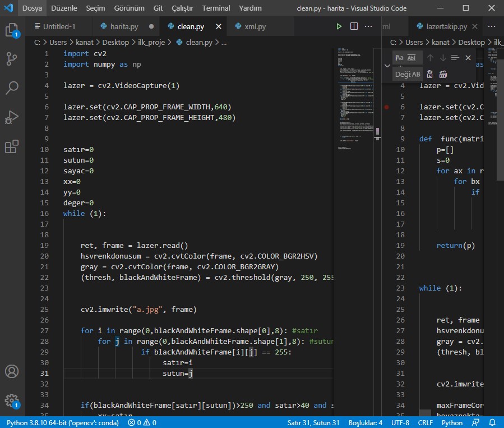Run the Python file with play button
The width and height of the screenshot is (504, 428).
[x=339, y=26]
